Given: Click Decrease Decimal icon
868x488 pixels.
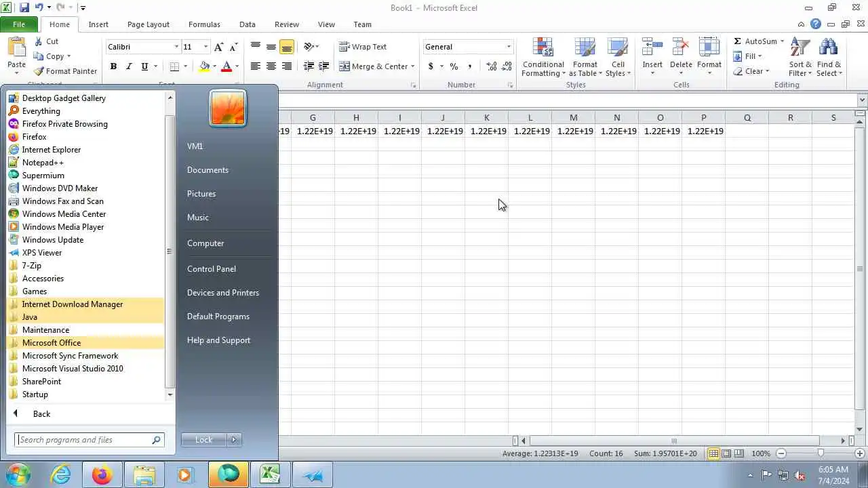Looking at the screenshot, I should [507, 66].
